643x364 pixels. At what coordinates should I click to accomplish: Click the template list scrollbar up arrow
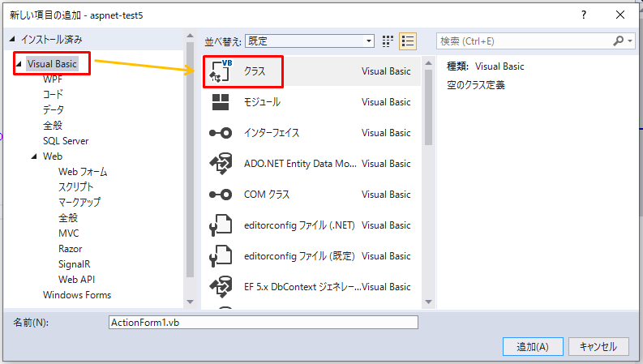(428, 63)
